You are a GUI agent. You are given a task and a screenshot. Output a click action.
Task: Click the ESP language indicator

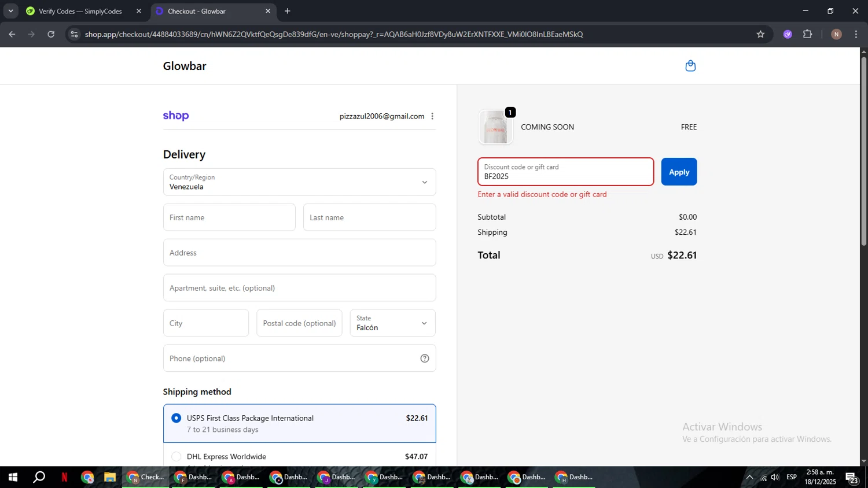[792, 477]
